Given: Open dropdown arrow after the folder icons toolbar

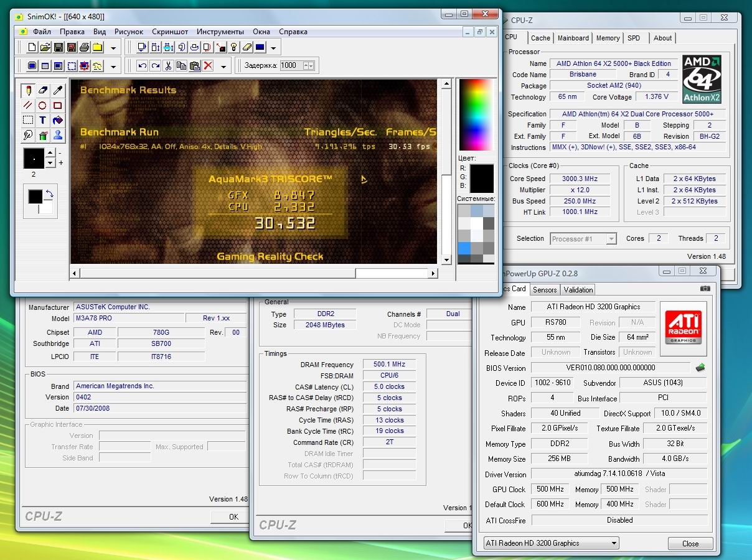Looking at the screenshot, I should [x=113, y=48].
